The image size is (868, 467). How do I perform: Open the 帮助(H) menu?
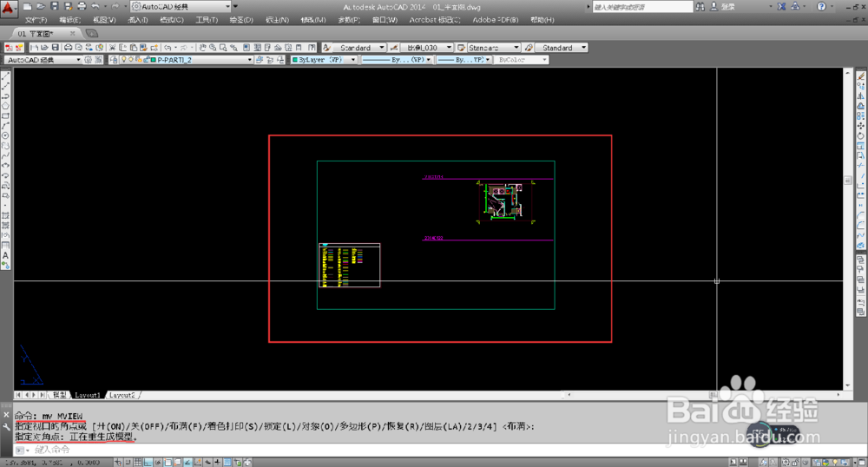click(x=542, y=20)
